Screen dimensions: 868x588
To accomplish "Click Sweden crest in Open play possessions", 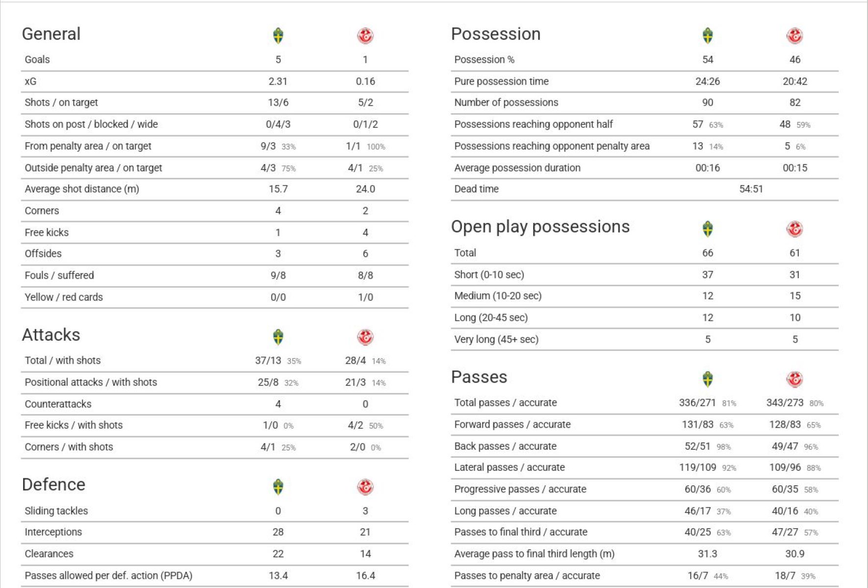I will [708, 229].
